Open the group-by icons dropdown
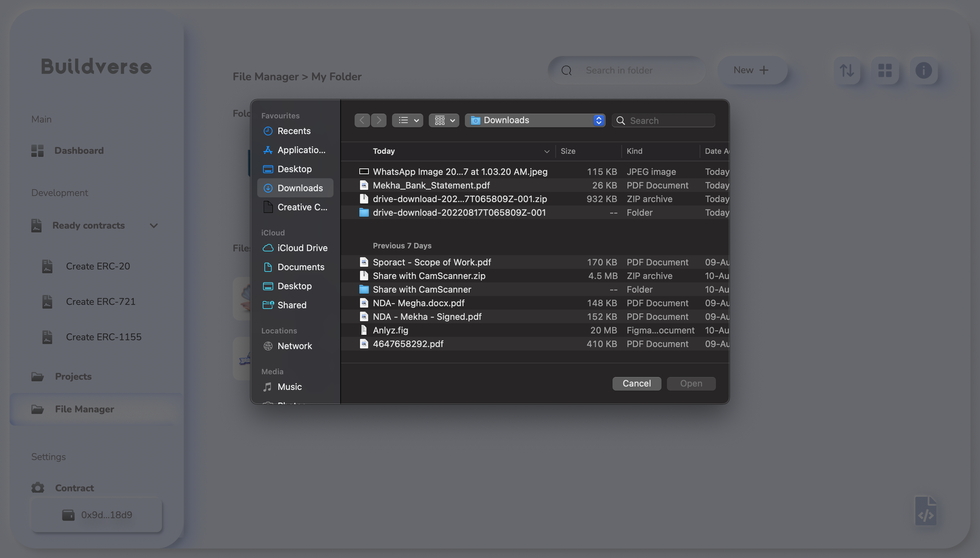Viewport: 980px width, 558px height. point(444,120)
